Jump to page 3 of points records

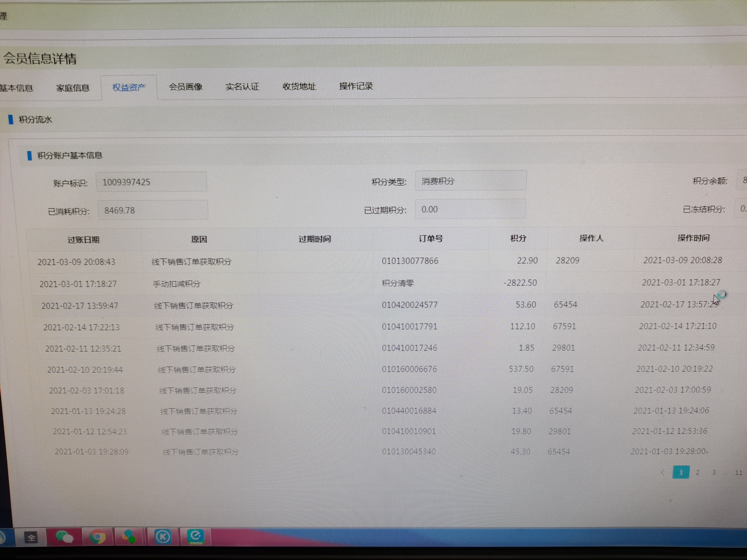[714, 472]
